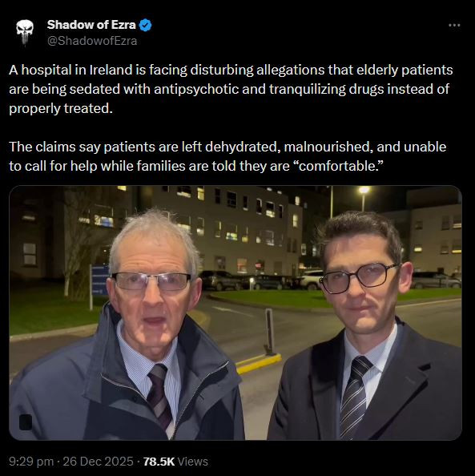Open the three-dot more options menu

tap(454, 25)
